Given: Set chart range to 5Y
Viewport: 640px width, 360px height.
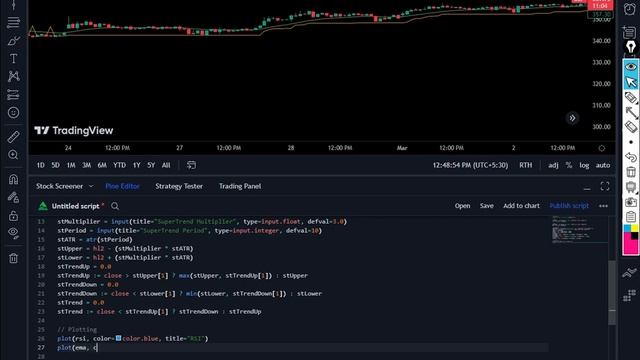Looking at the screenshot, I should [x=151, y=165].
